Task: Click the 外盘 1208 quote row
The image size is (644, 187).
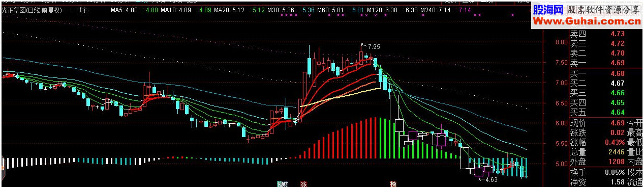Action: tap(597, 162)
